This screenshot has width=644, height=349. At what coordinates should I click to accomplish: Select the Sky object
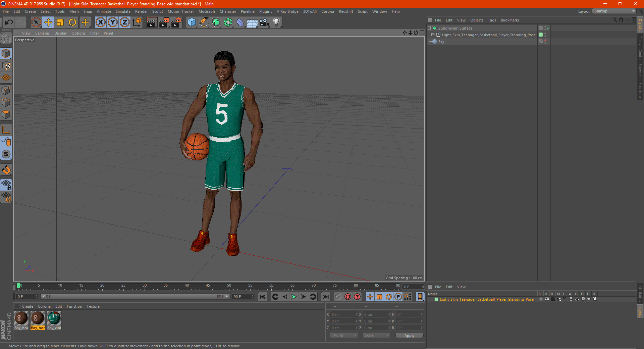coord(441,42)
